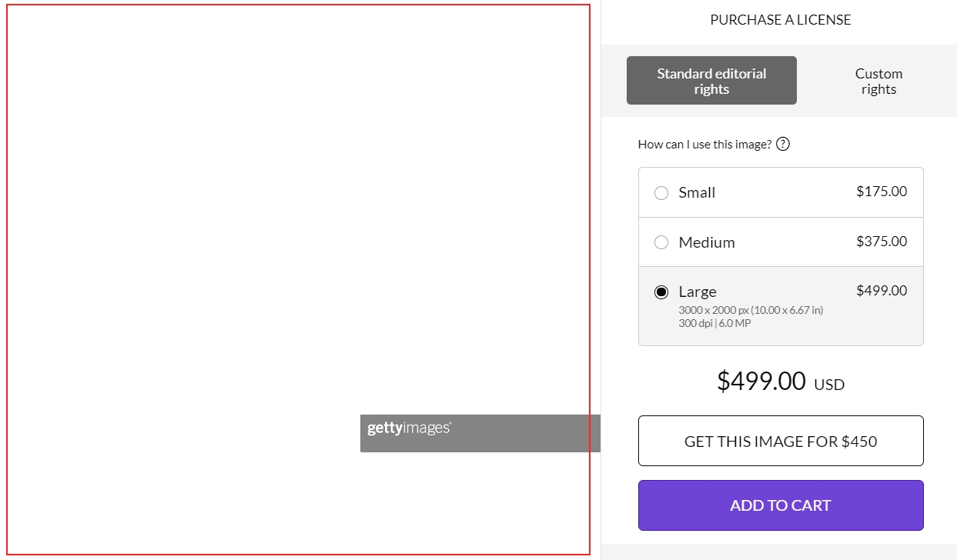Choose the Medium size radio button
The width and height of the screenshot is (957, 560).
[x=661, y=242]
